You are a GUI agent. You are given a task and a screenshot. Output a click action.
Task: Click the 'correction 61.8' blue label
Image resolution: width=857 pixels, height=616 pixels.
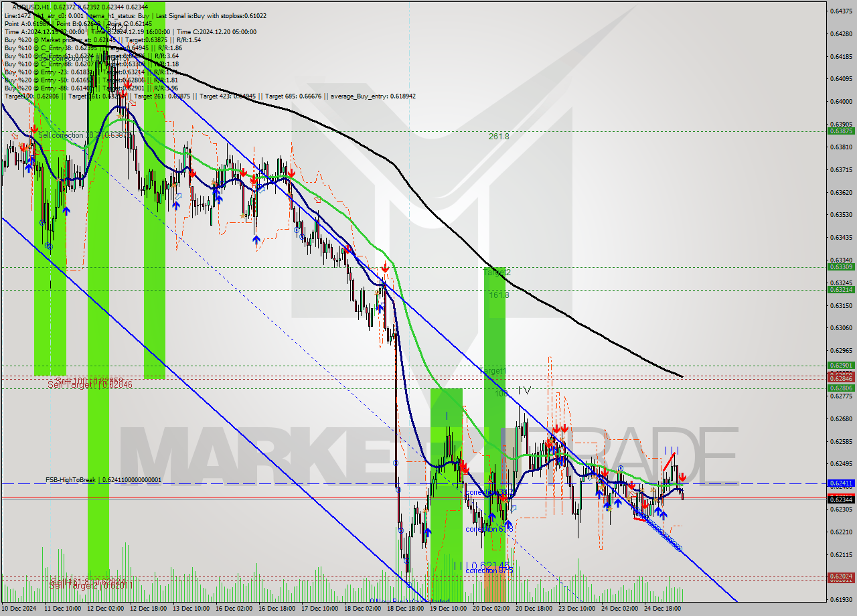pos(491,529)
